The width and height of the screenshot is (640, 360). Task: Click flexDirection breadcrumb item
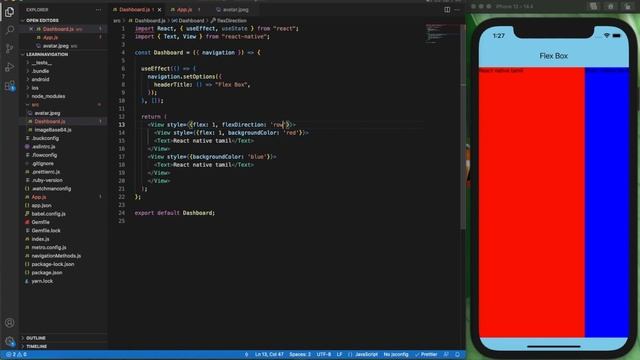231,20
